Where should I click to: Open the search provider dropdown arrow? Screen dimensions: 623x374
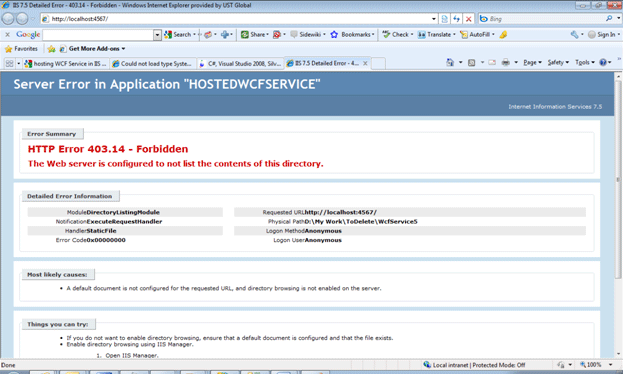[x=618, y=18]
